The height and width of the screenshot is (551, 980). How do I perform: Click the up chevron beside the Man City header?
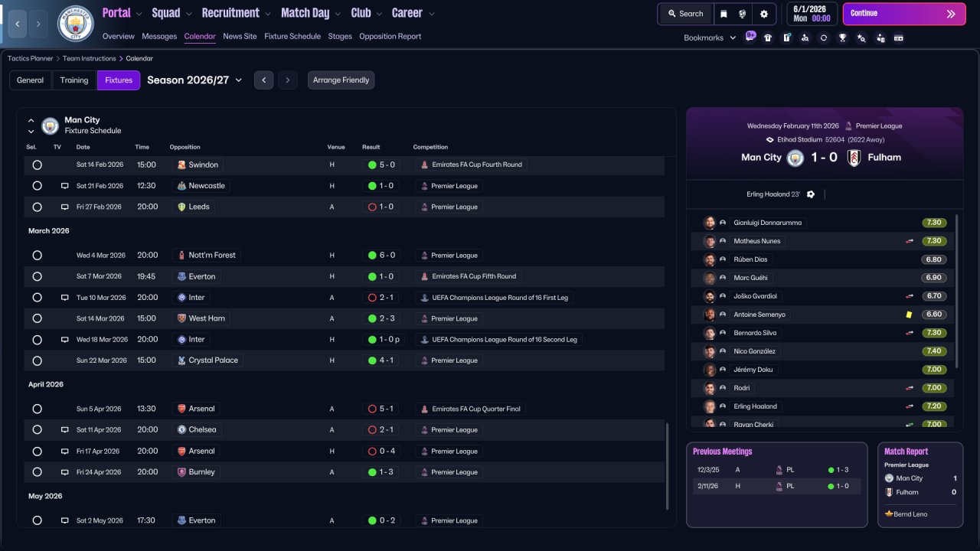coord(31,120)
